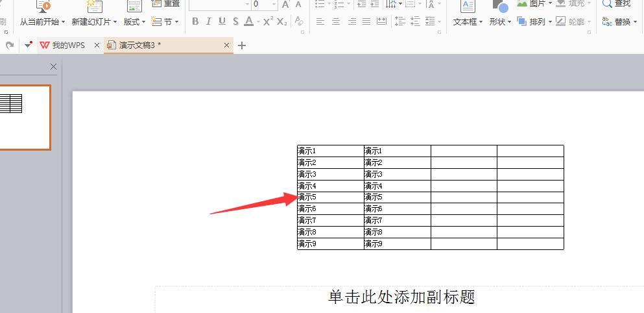Justify paragraph text
Screen dimensions: 644x313
366,21
